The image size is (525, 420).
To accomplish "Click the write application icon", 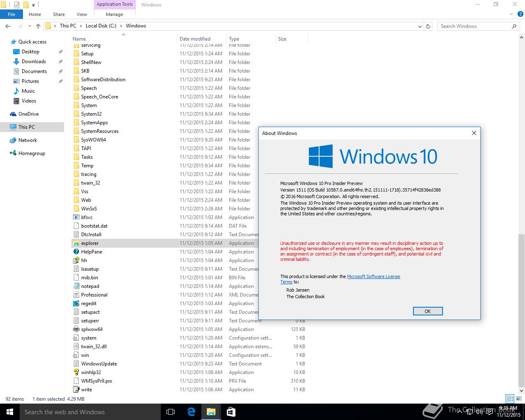I will tap(76, 390).
